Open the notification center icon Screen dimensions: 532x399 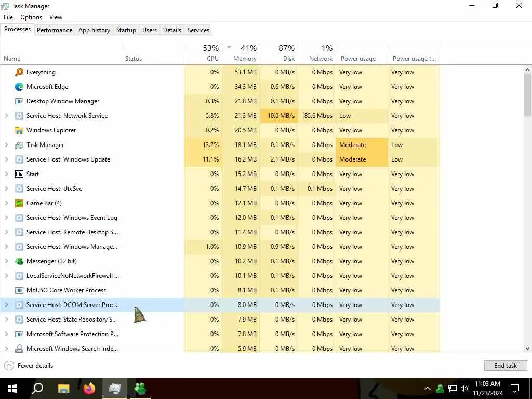pyautogui.click(x=515, y=389)
